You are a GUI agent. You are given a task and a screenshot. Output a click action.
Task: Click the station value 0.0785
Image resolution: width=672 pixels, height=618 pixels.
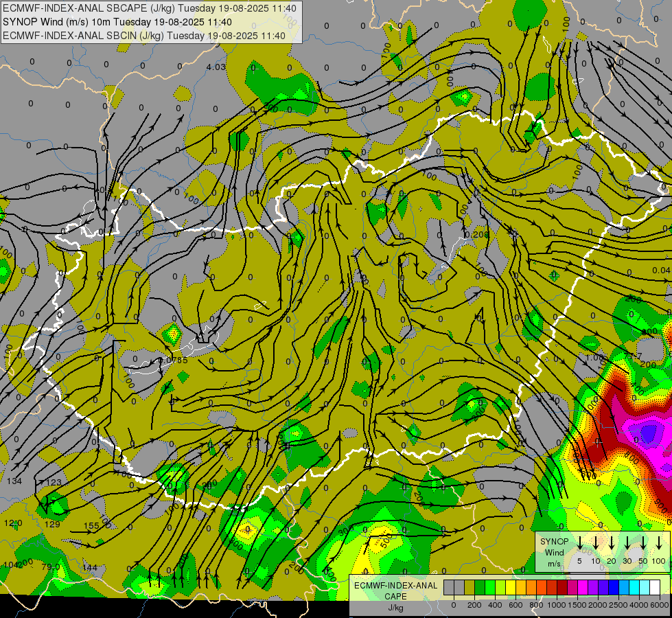coord(174,360)
